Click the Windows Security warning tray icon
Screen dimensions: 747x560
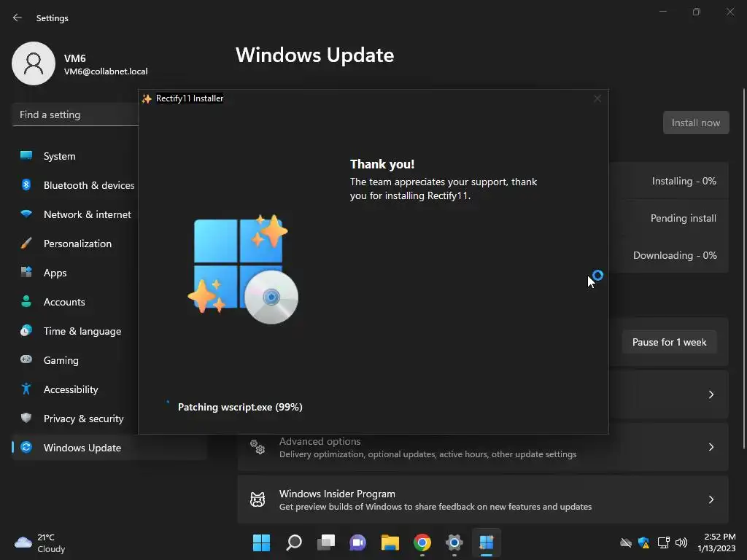(643, 542)
